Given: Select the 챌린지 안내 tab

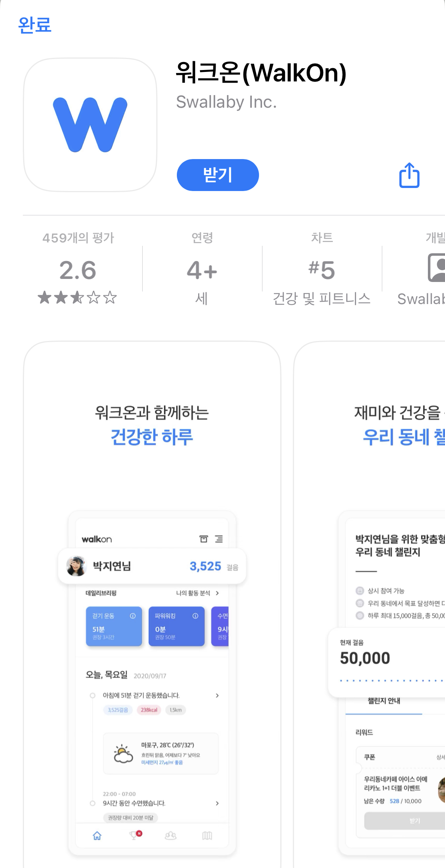Looking at the screenshot, I should (x=384, y=701).
